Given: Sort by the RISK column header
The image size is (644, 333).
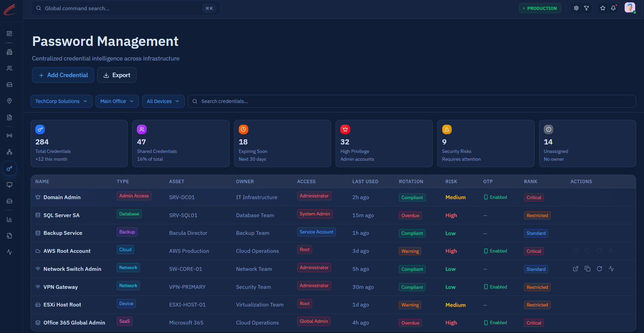Looking at the screenshot, I should coord(451,181).
